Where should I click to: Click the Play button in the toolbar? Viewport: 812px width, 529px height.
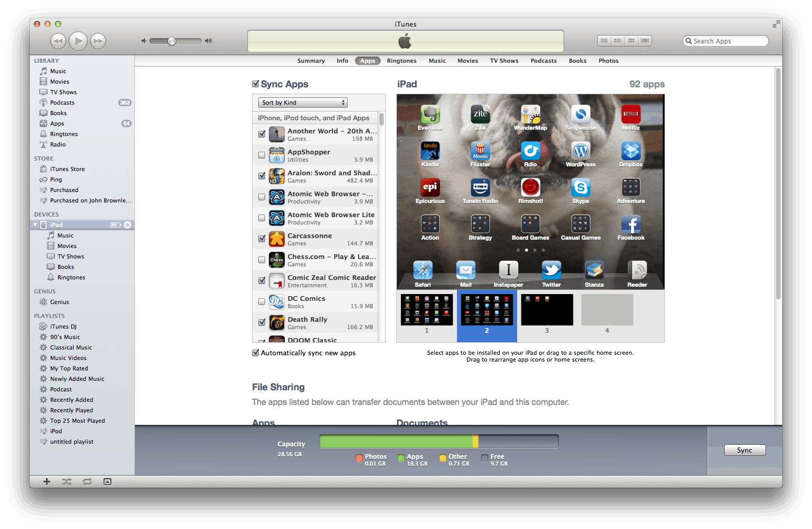point(78,41)
